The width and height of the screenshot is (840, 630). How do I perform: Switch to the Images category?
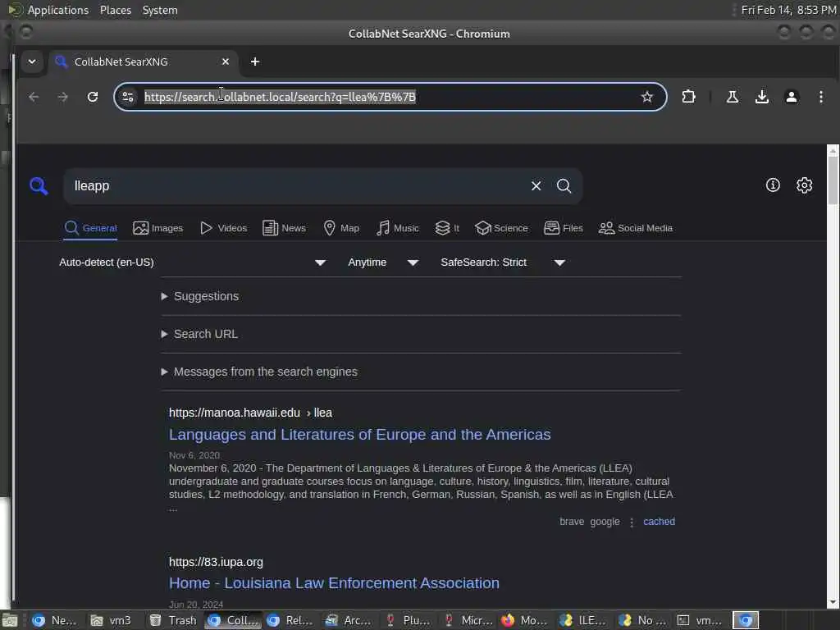click(x=158, y=228)
